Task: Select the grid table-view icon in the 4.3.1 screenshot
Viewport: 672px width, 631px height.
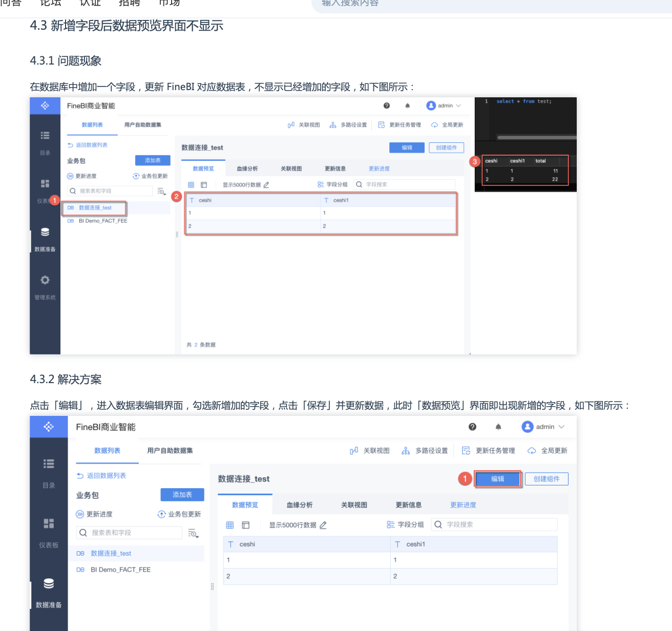Action: pos(191,184)
